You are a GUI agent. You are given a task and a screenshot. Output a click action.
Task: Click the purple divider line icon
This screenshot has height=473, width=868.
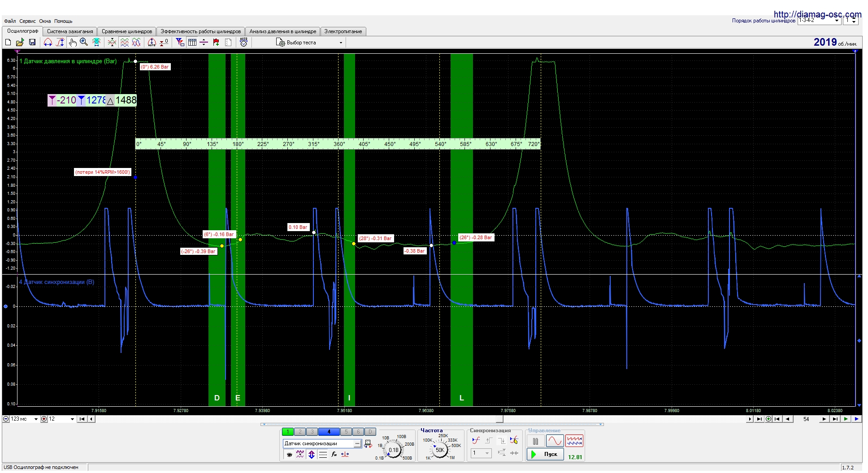[x=204, y=42]
